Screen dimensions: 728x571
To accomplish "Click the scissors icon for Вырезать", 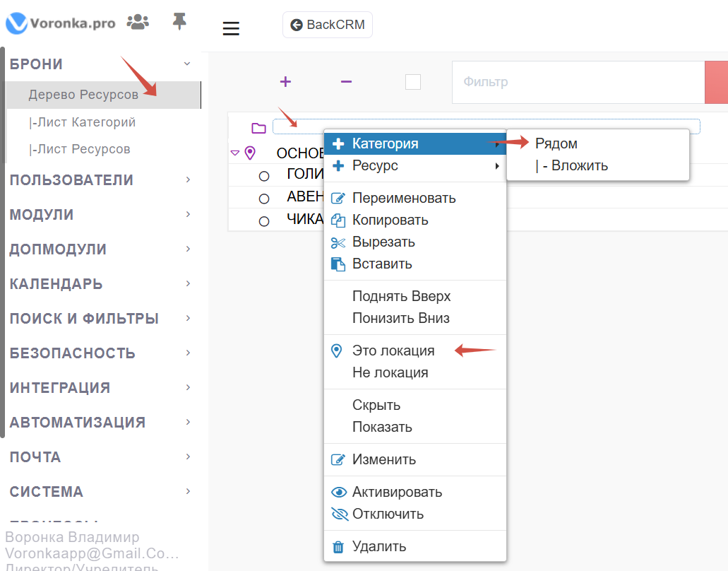I will tap(338, 242).
